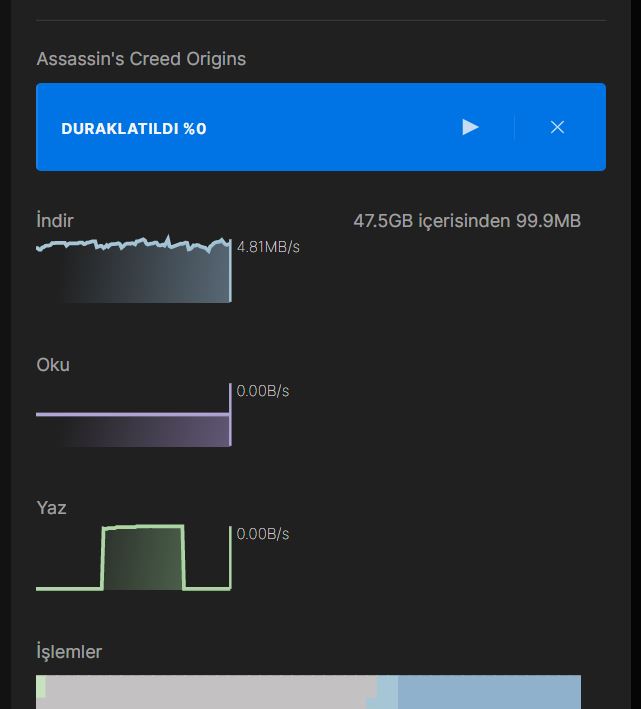This screenshot has width=641, height=709.
Task: Select the Oku section label
Action: click(x=53, y=365)
